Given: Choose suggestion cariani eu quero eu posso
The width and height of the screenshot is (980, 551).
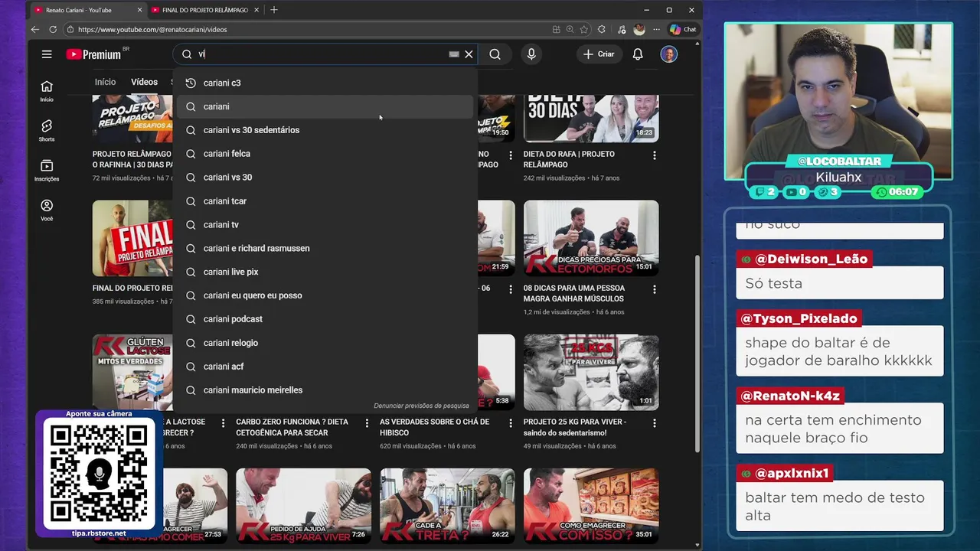Looking at the screenshot, I should 325,295.
